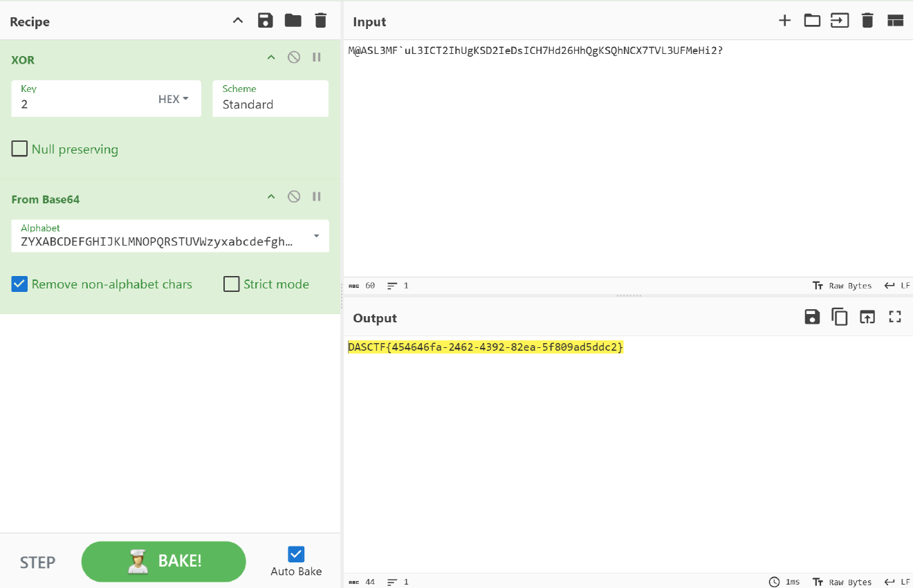Save the current recipe to file
This screenshot has width=913, height=588.
pyautogui.click(x=266, y=20)
